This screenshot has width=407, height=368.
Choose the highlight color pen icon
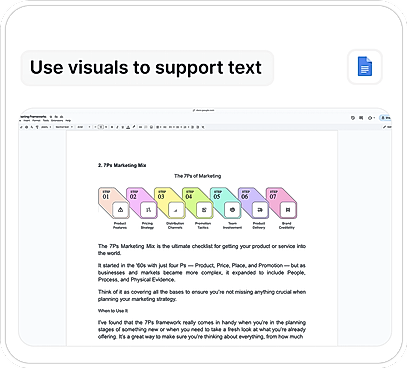pyautogui.click(x=134, y=127)
